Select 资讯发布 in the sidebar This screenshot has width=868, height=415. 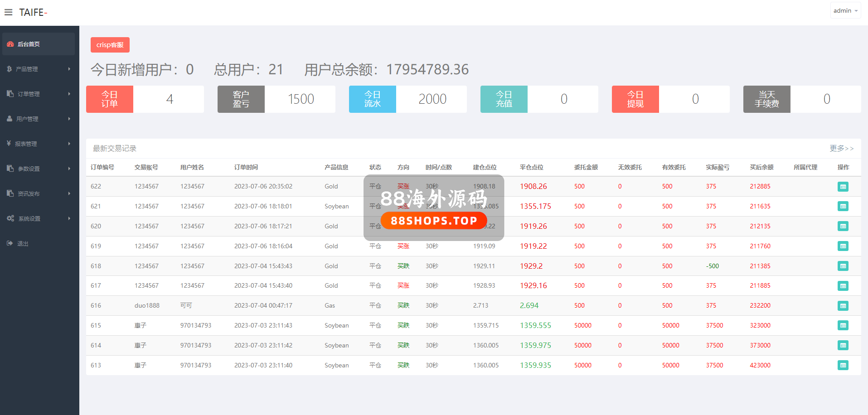[x=39, y=193]
